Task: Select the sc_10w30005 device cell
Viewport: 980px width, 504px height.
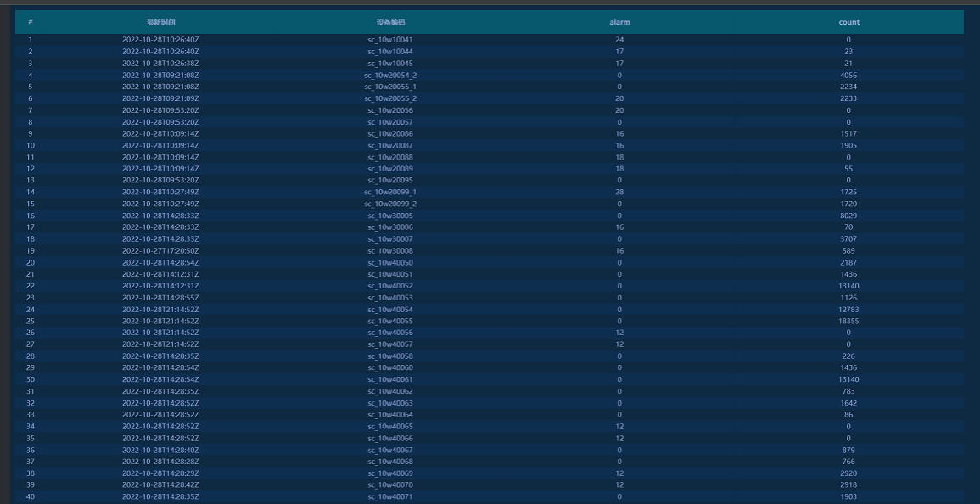Action: click(x=390, y=216)
